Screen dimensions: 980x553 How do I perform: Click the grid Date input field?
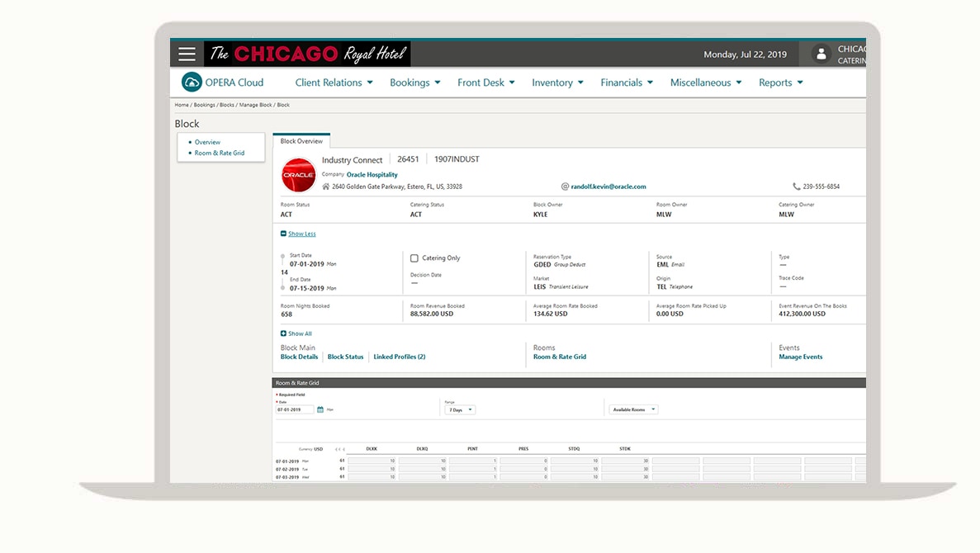[x=294, y=409]
